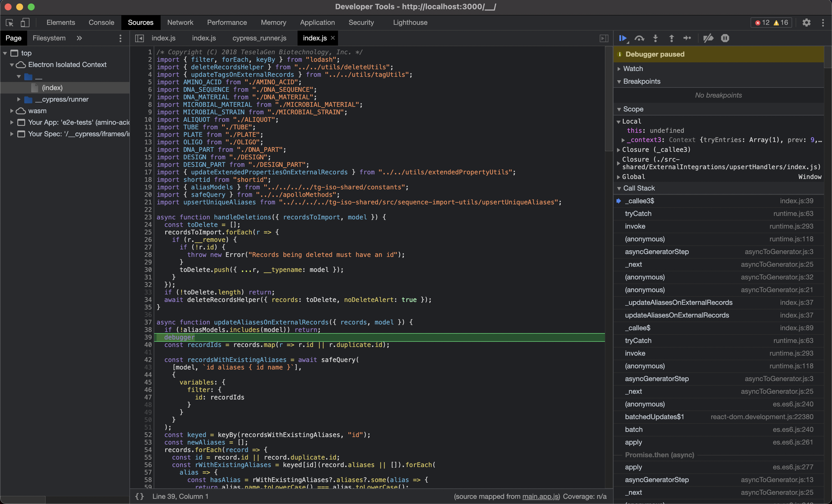
Task: Select the (index) file in tree
Action: [52, 88]
